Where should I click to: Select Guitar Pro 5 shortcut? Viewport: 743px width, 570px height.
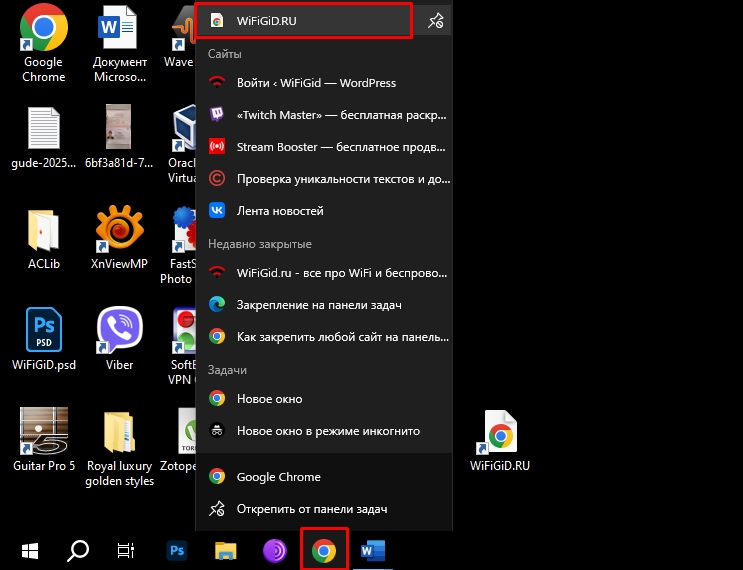point(44,439)
